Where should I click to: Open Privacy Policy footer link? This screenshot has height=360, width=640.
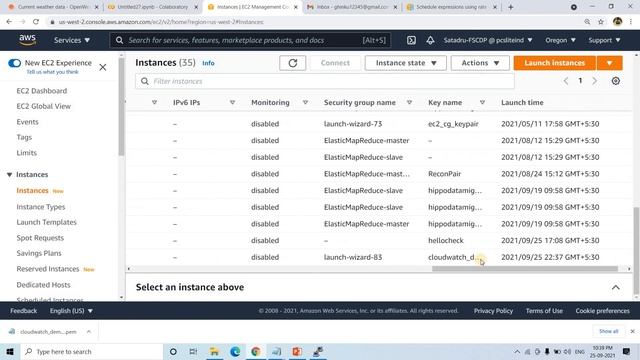[493, 311]
